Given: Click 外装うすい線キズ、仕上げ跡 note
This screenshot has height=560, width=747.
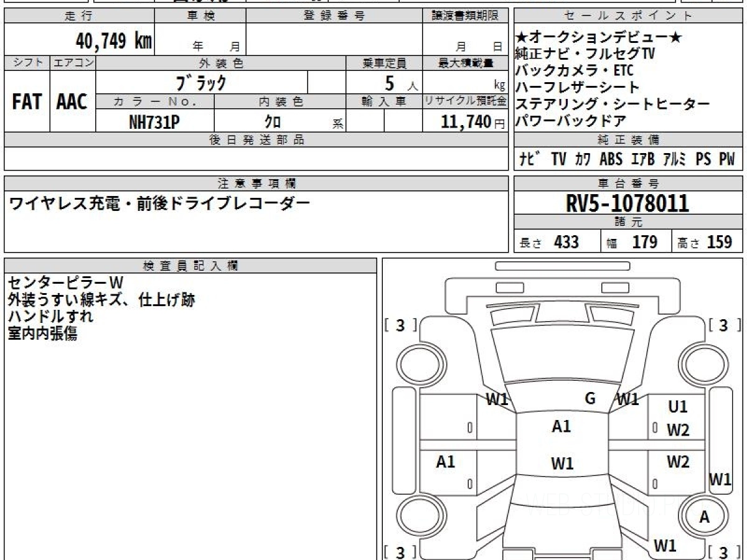Looking at the screenshot, I should 101,300.
